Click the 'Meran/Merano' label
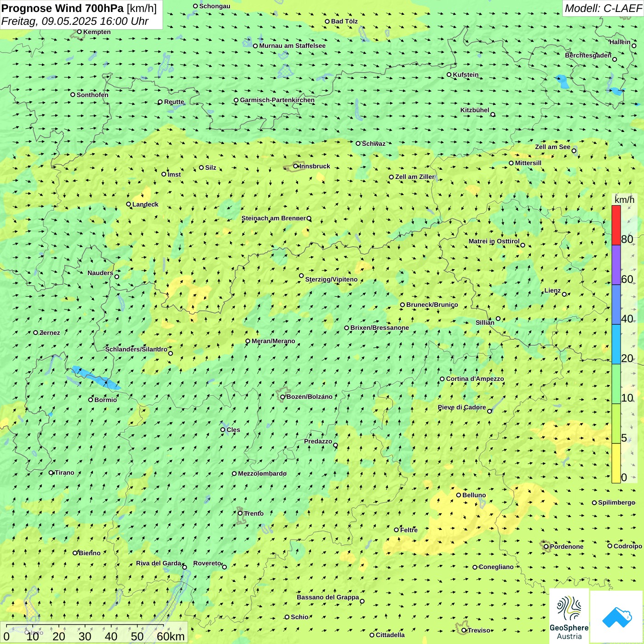 (273, 341)
